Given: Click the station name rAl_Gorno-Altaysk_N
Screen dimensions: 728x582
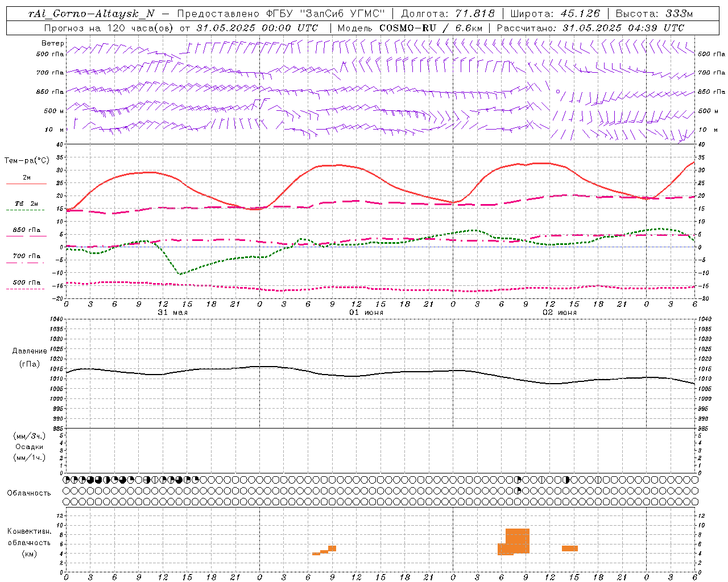Looking at the screenshot, I should click(92, 14).
